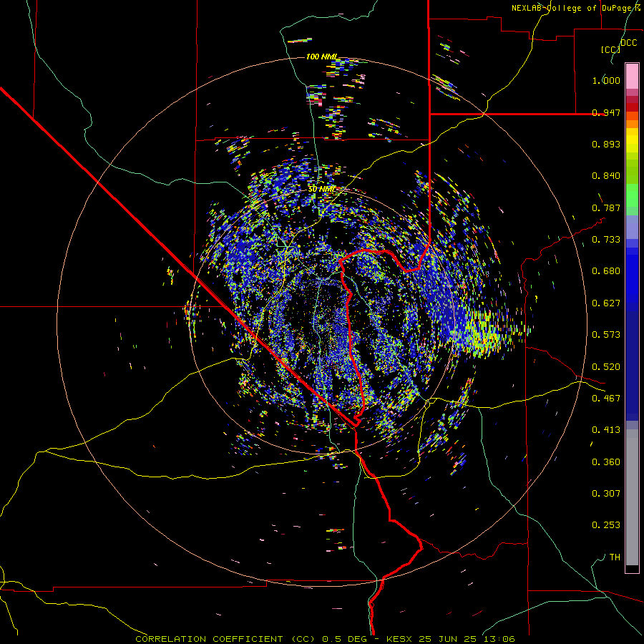Click the 50 NMI range ring label
This screenshot has height=644, width=644.
(x=321, y=190)
